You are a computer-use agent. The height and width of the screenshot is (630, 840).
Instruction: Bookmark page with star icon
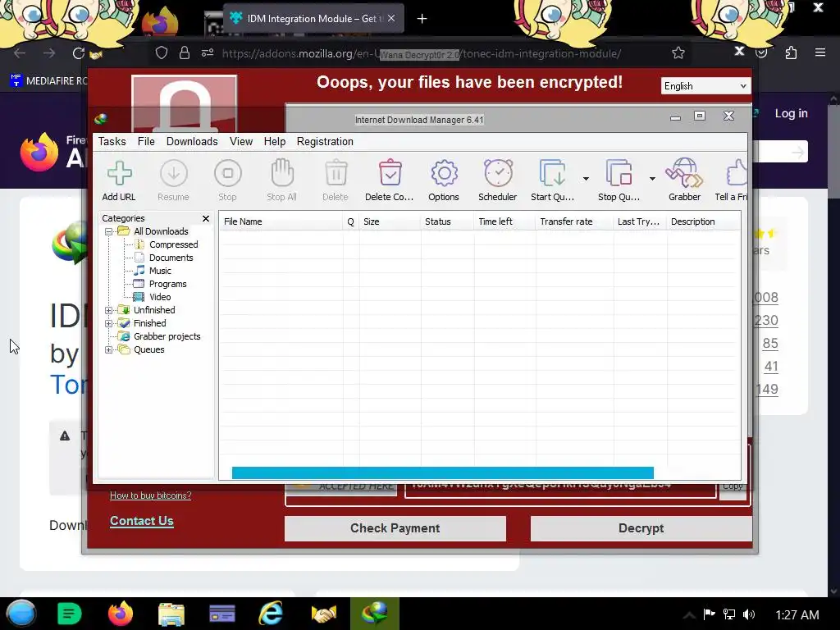tap(678, 53)
